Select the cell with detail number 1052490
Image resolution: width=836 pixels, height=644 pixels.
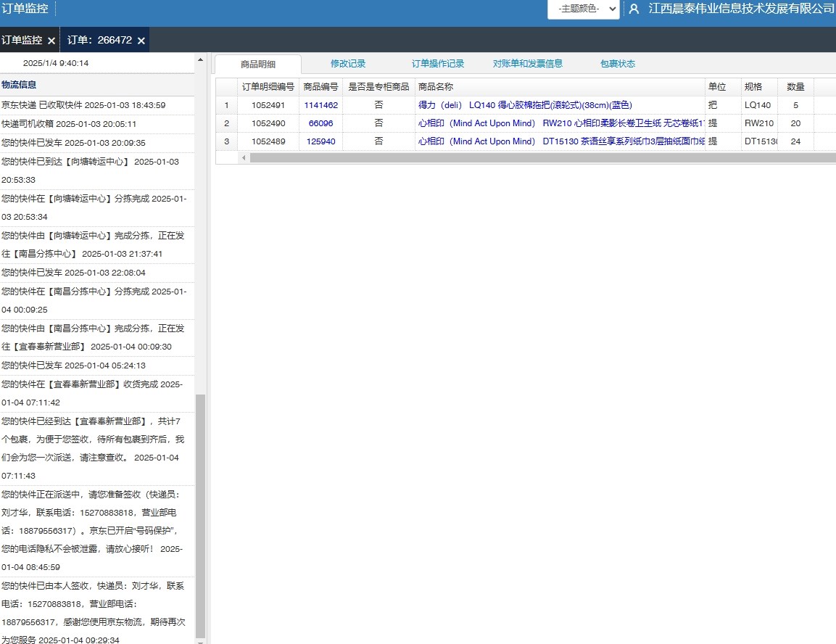(x=268, y=123)
